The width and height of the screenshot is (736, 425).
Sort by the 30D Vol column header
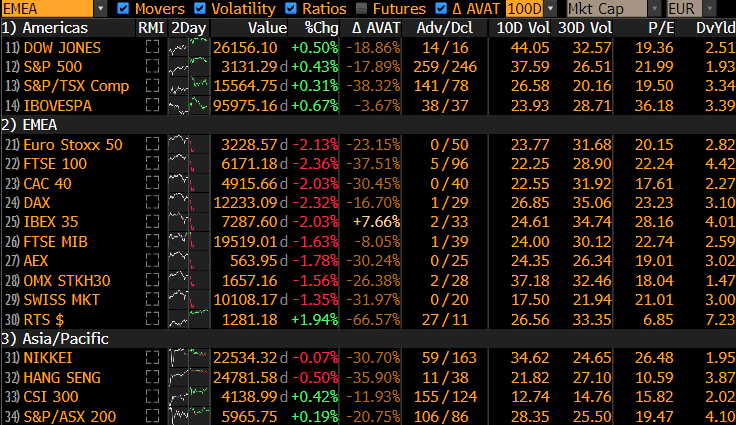coord(585,28)
